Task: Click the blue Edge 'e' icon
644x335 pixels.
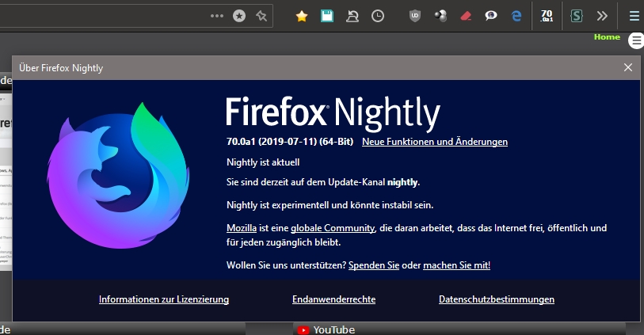Action: click(516, 16)
